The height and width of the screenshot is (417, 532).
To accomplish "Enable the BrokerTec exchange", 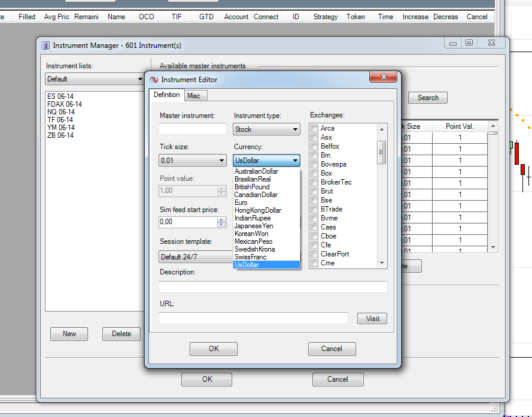I will (315, 182).
